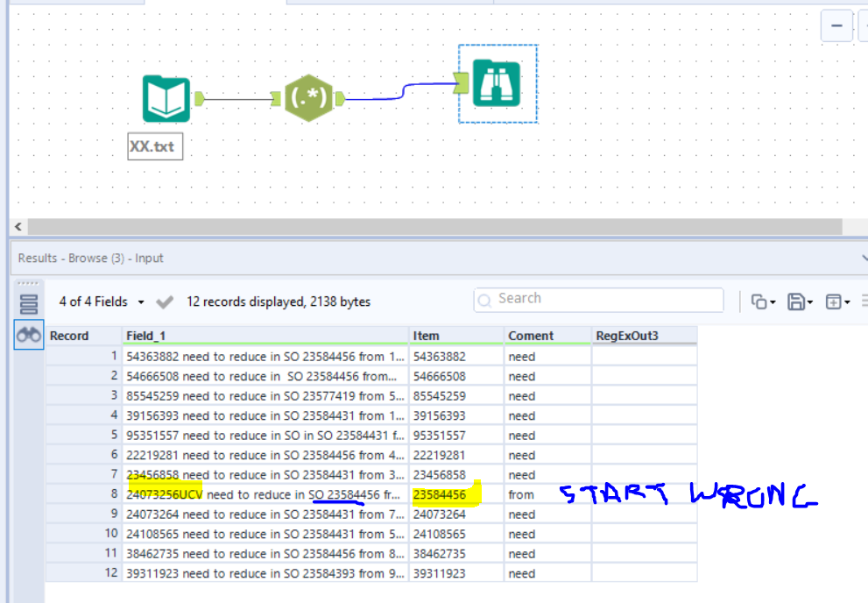This screenshot has height=603, width=868.
Task: Click record number 8 row header
Action: pyautogui.click(x=83, y=494)
